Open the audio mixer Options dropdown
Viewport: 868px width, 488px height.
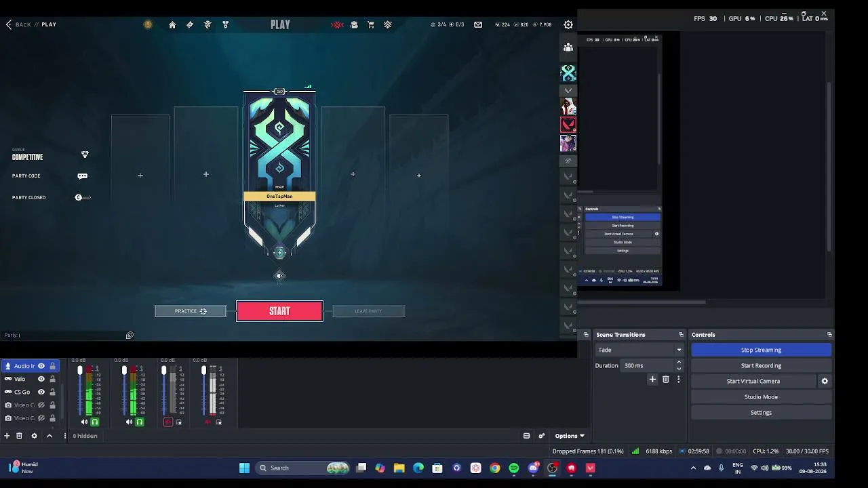point(570,436)
